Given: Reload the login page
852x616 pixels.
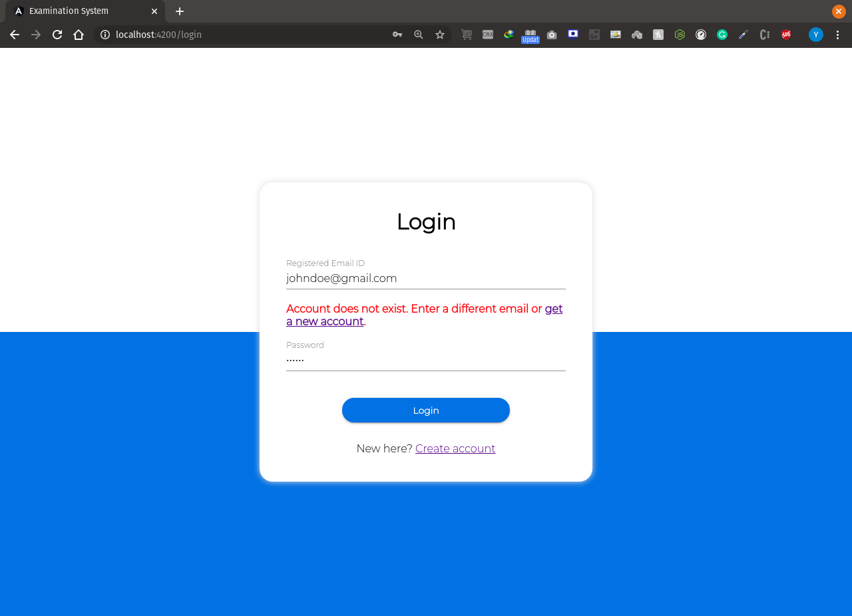Looking at the screenshot, I should [57, 35].
